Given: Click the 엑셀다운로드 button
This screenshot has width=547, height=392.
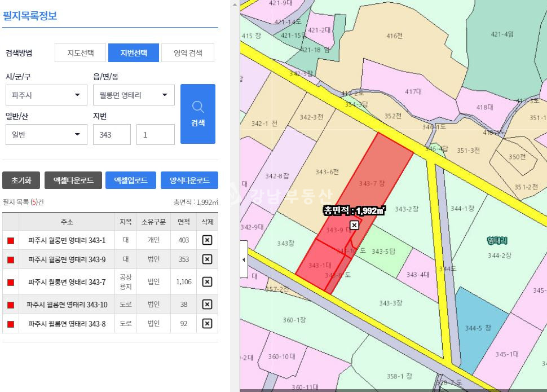Looking at the screenshot, I should 73,180.
